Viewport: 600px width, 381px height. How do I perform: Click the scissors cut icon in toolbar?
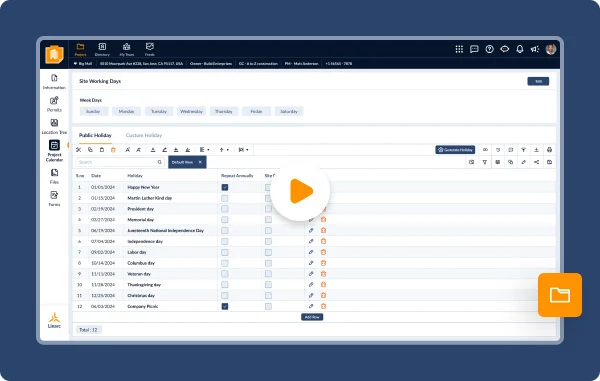pos(78,150)
